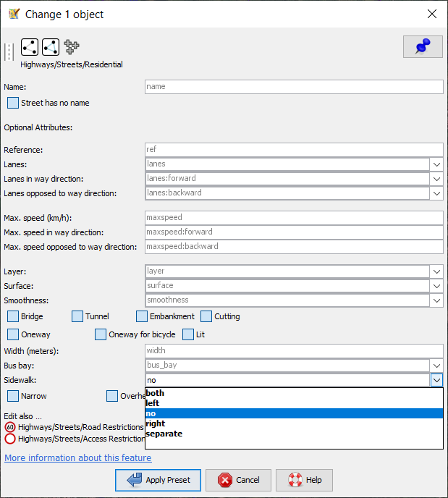Focus the Max. speed (km/h) field
Image resolution: width=448 pixels, height=498 pixels.
(x=294, y=218)
